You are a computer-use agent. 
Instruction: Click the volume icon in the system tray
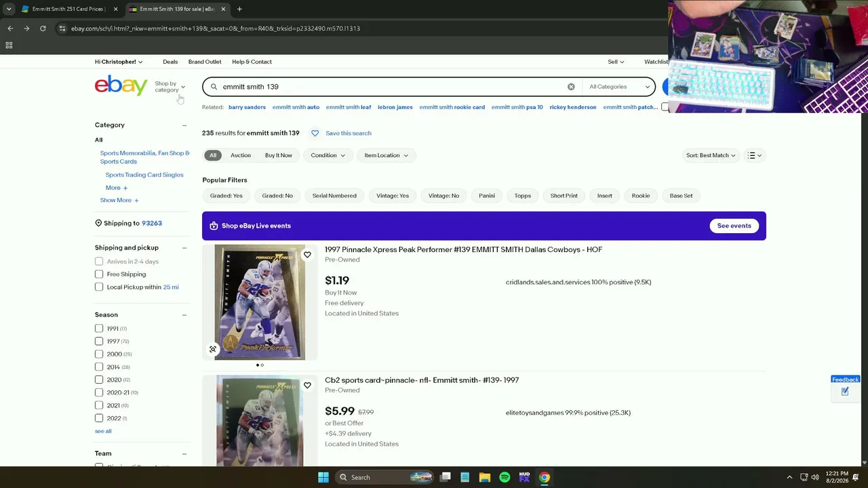(x=815, y=477)
